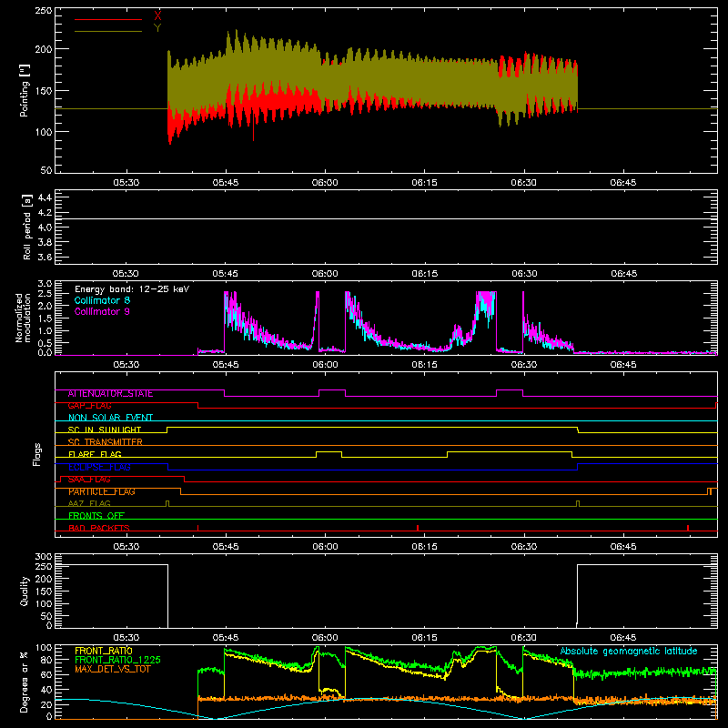Click 06:15 tick label under modulation plot
This screenshot has height=728, width=728.
[x=424, y=365]
